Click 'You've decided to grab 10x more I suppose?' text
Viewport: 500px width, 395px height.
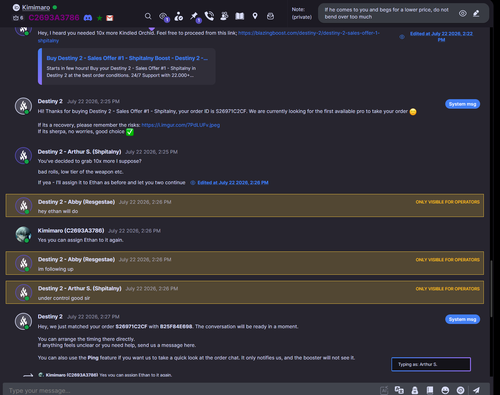click(x=89, y=161)
